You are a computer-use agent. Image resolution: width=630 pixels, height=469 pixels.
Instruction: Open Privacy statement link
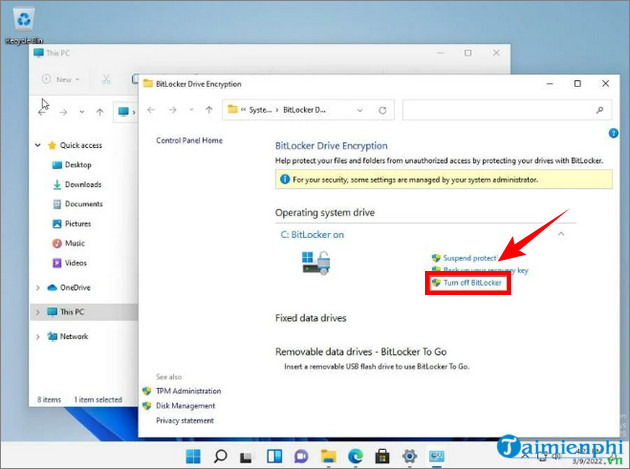pyautogui.click(x=185, y=420)
